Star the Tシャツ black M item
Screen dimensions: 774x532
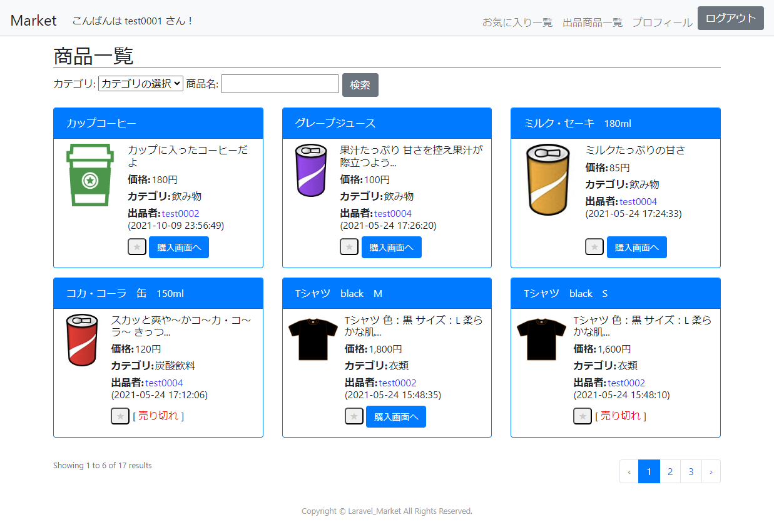tap(354, 416)
